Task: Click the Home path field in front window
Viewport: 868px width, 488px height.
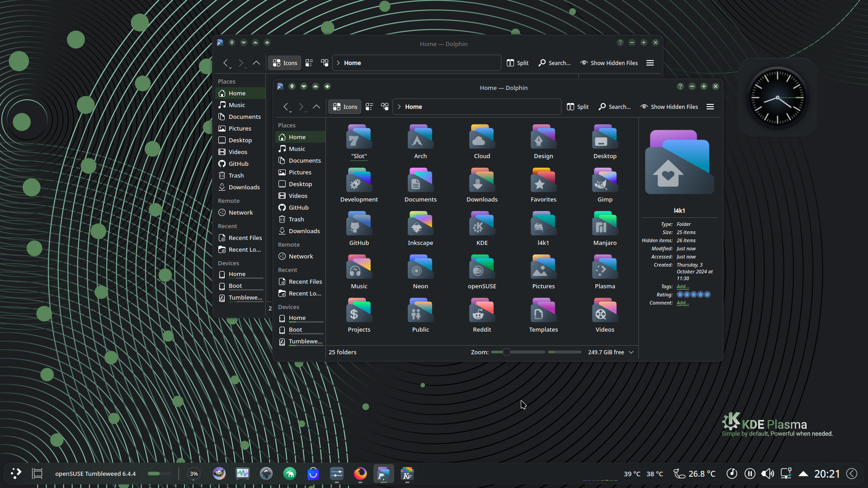Action: [476, 107]
